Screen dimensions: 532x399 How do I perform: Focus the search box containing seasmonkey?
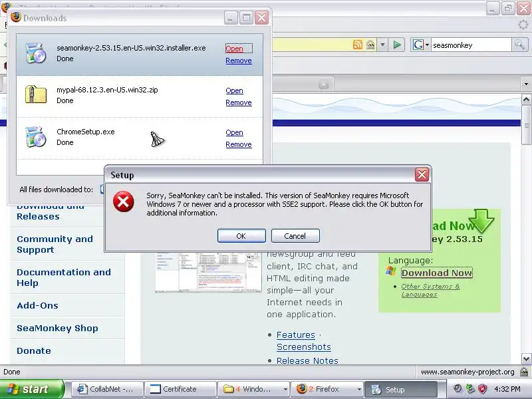(x=471, y=45)
